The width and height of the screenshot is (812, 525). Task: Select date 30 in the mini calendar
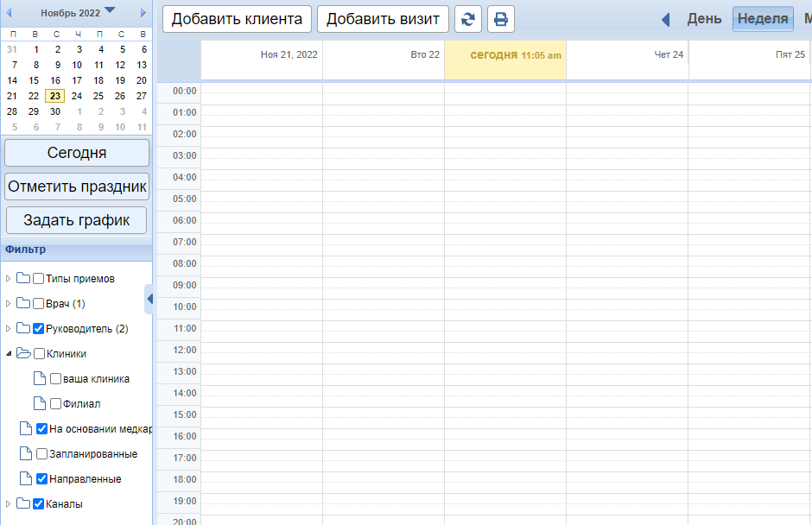55,111
